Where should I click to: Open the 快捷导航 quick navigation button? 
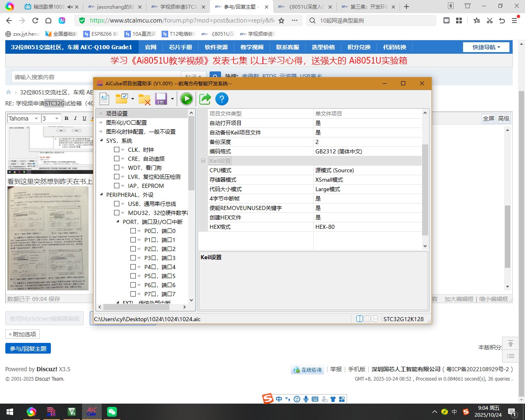point(486,47)
